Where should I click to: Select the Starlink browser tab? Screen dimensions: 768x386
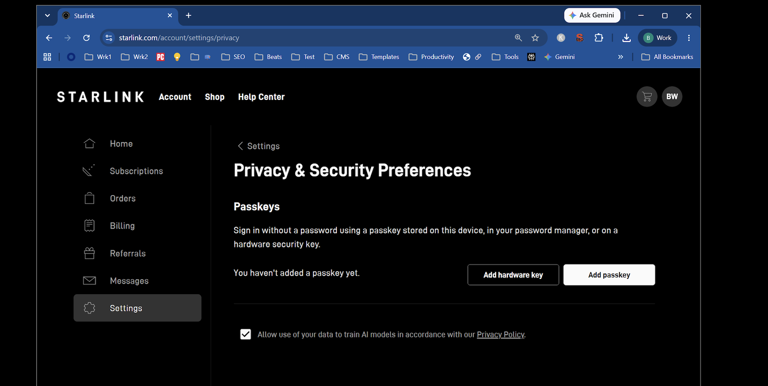[118, 16]
